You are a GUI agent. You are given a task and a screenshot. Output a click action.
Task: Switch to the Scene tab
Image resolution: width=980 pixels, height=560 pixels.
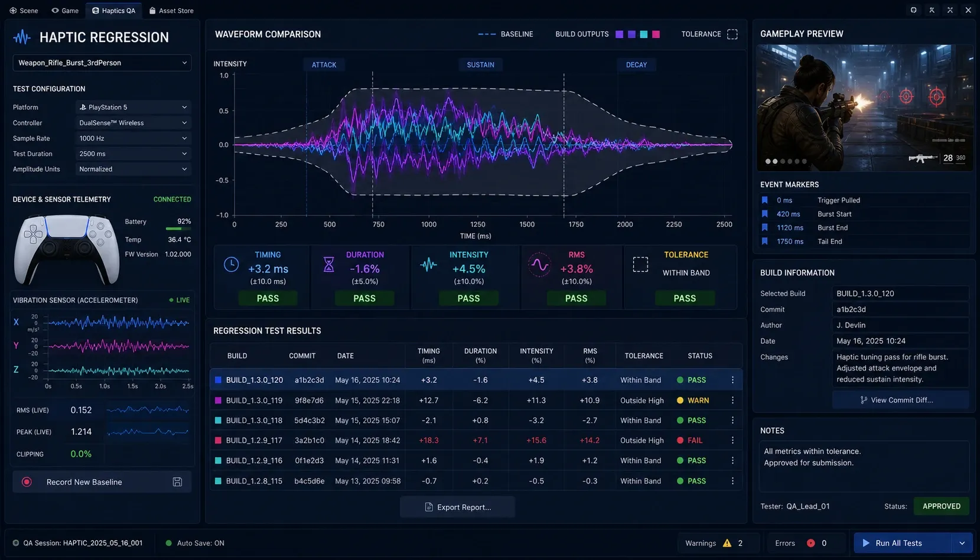(x=24, y=11)
